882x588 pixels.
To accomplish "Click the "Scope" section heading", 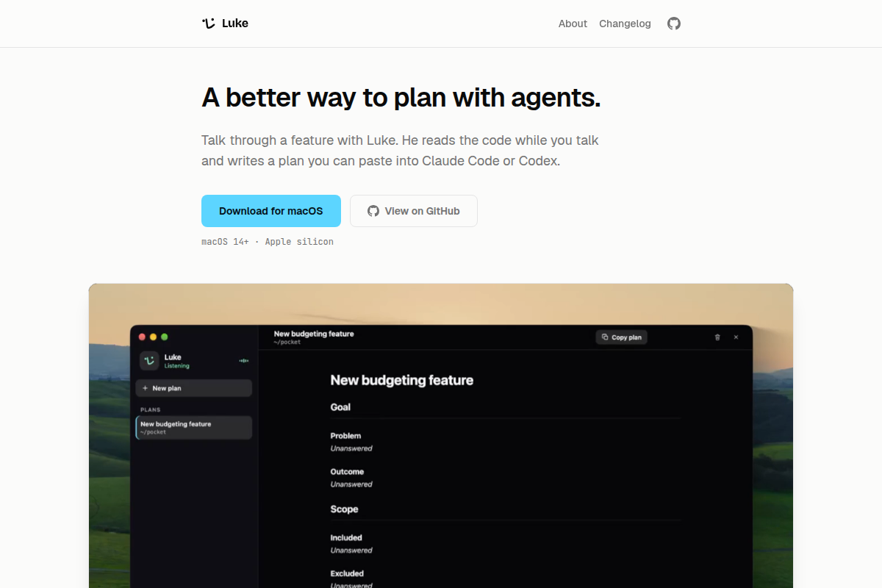I will 344,509.
